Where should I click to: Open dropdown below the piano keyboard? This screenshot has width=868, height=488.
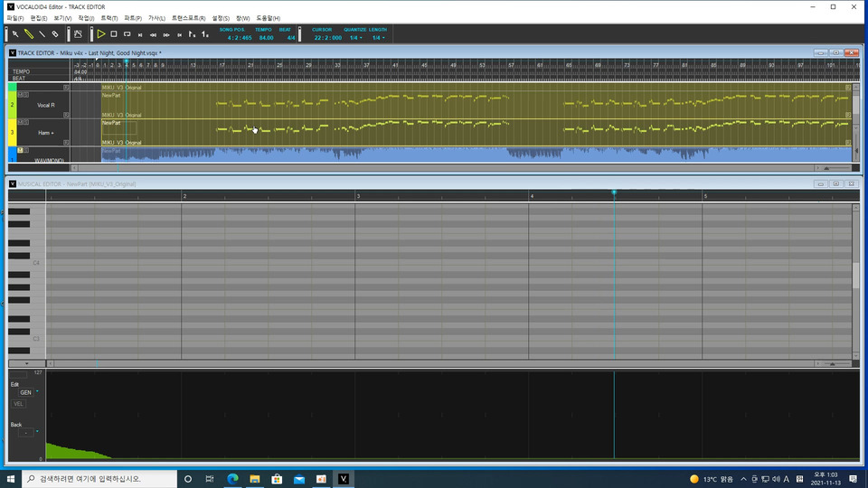pos(26,363)
